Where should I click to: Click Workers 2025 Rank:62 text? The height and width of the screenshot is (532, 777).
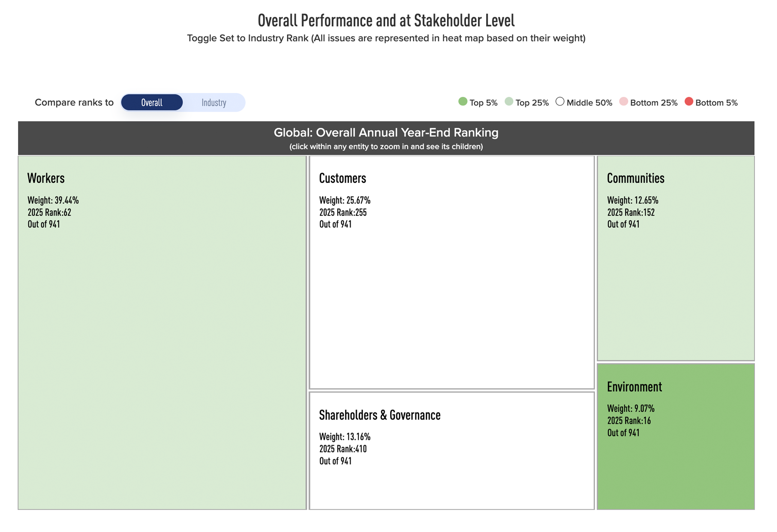(49, 213)
